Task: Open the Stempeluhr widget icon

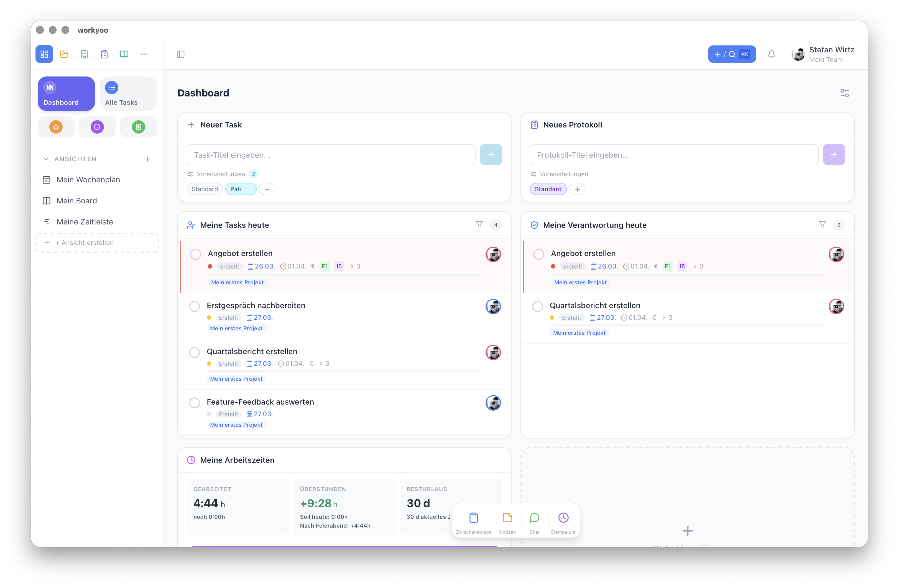Action: tap(563, 518)
